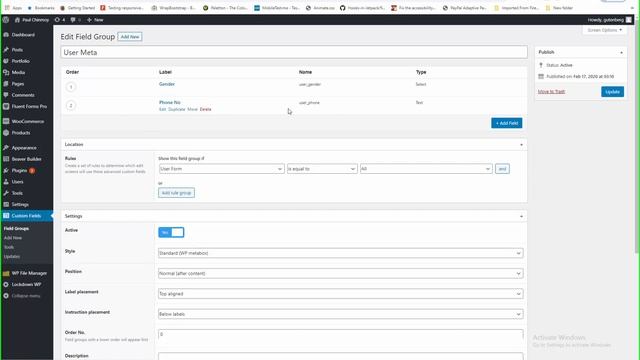Click the Plugins icon in sidebar
Image resolution: width=640 pixels, height=360 pixels.
click(6, 170)
